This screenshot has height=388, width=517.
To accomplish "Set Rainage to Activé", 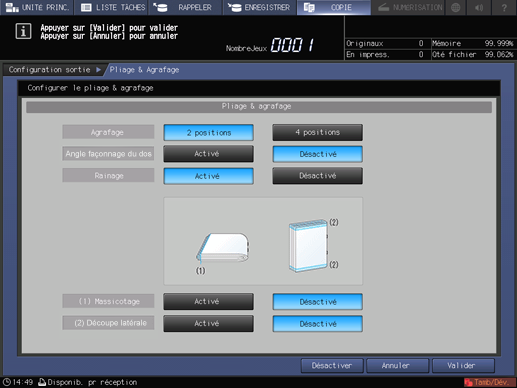I will [x=209, y=176].
